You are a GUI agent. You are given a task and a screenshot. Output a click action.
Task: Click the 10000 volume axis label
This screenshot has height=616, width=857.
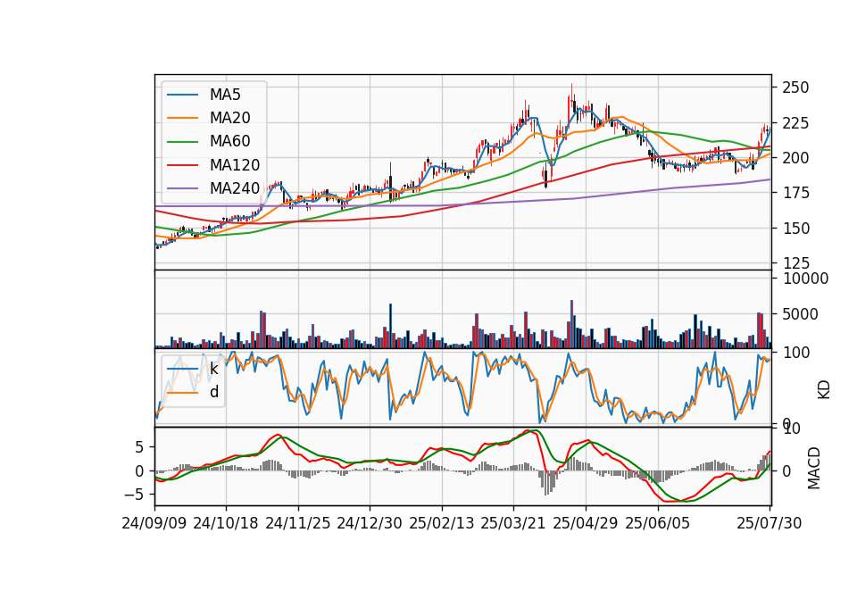pyautogui.click(x=805, y=279)
